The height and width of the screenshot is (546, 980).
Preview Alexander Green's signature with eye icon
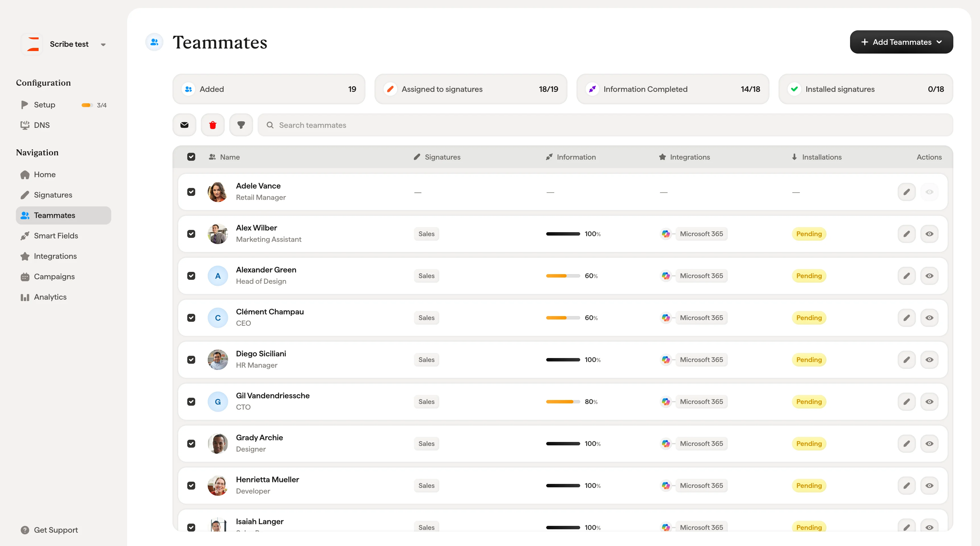[x=929, y=276]
